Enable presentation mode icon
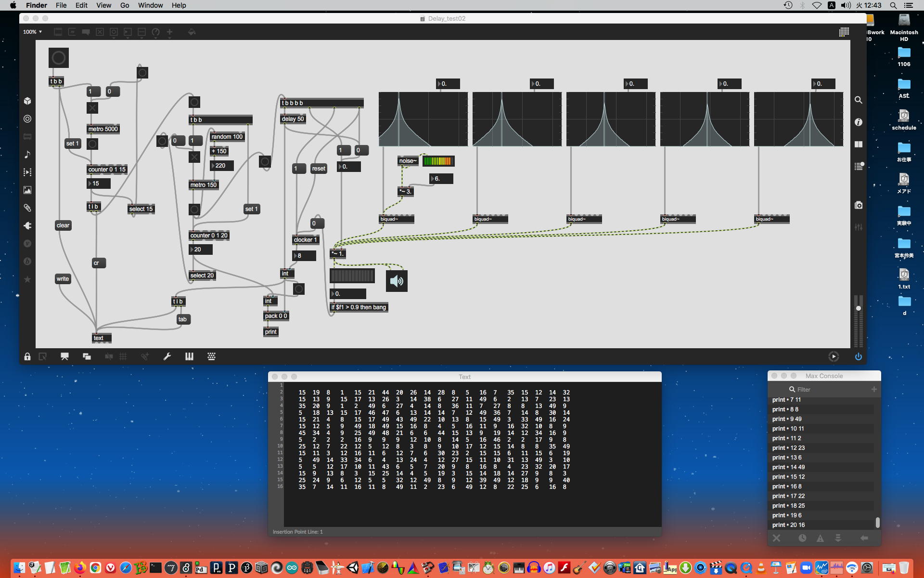The height and width of the screenshot is (578, 924). coord(64,356)
